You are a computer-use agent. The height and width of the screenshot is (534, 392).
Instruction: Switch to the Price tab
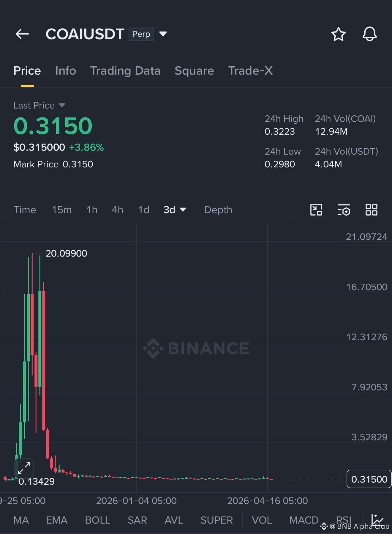click(x=27, y=71)
